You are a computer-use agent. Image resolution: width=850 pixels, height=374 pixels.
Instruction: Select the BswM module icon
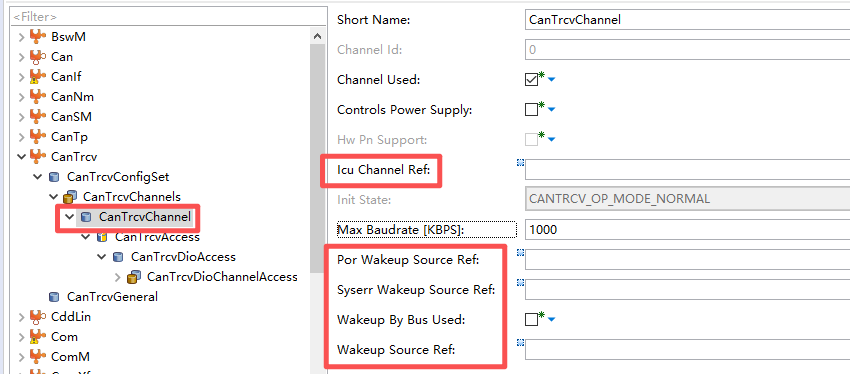[37, 37]
